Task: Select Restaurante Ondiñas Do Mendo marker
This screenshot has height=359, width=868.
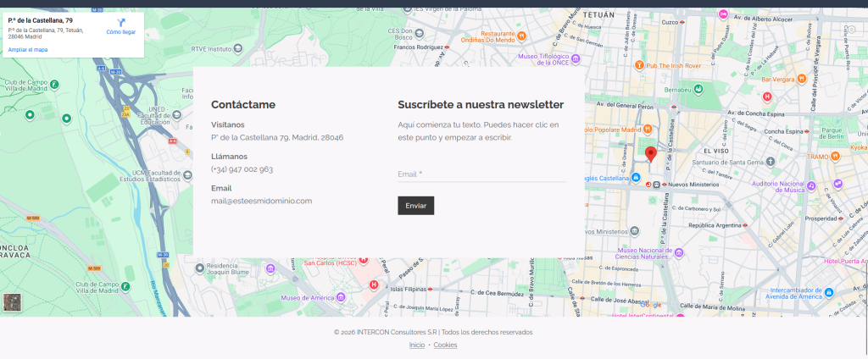Action: coord(522,36)
